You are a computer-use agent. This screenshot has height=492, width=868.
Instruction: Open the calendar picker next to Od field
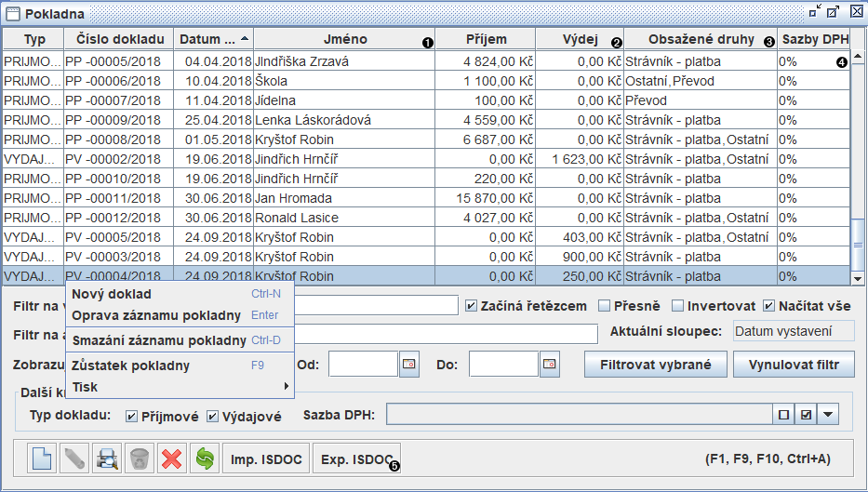[409, 364]
